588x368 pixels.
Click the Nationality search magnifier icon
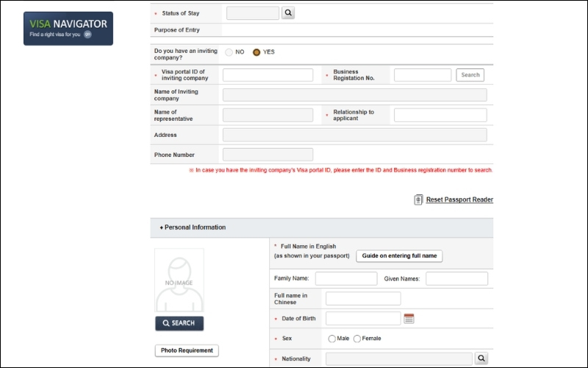481,358
